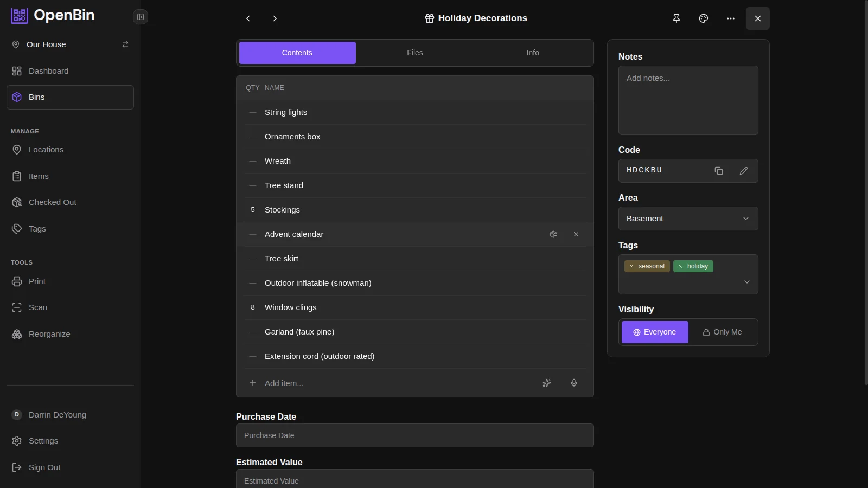Set visibility to Only Me
Image resolution: width=868 pixels, height=488 pixels.
click(x=722, y=332)
